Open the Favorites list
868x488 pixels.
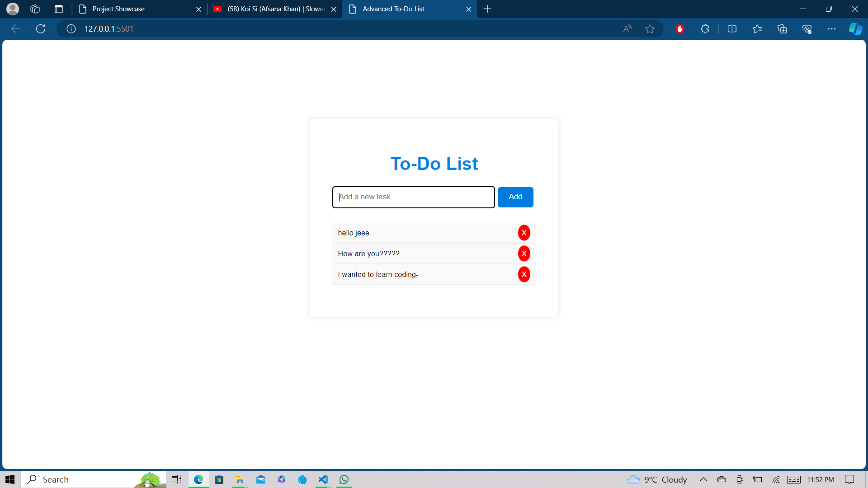point(757,29)
